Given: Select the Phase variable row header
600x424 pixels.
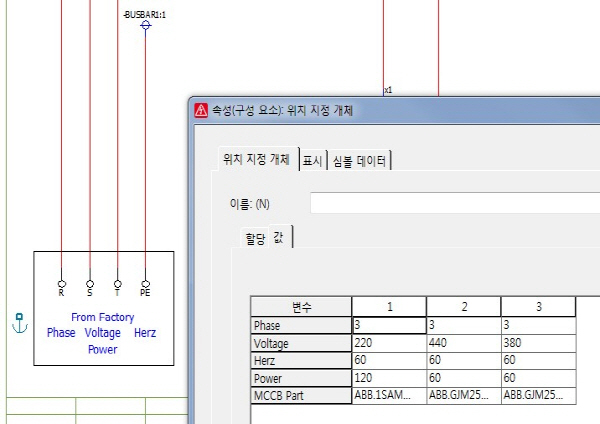Looking at the screenshot, I should [x=301, y=326].
